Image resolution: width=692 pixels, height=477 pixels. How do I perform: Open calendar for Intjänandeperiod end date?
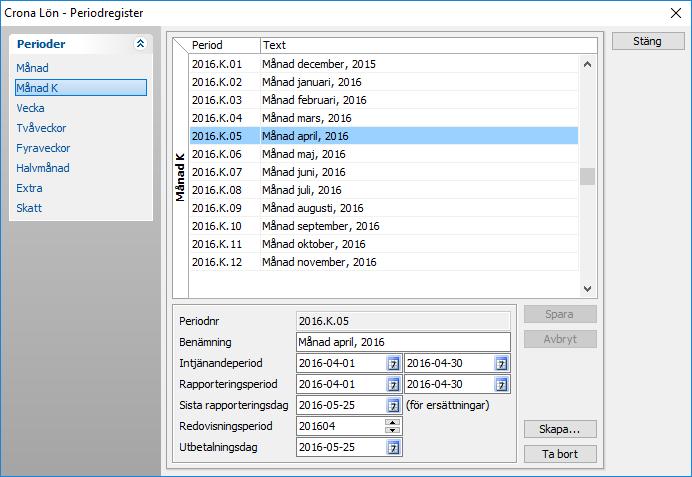[x=501, y=364]
